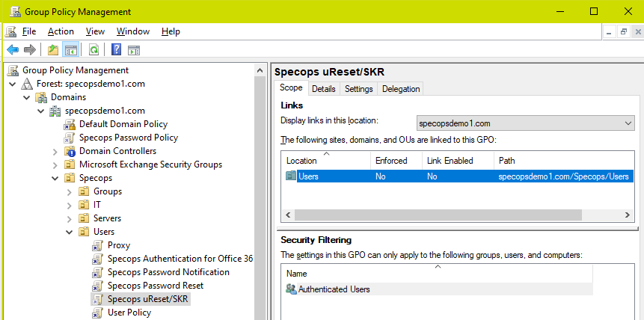Viewport: 644px width, 320px height.
Task: Sort by Link Enabled column header
Action: (x=458, y=160)
